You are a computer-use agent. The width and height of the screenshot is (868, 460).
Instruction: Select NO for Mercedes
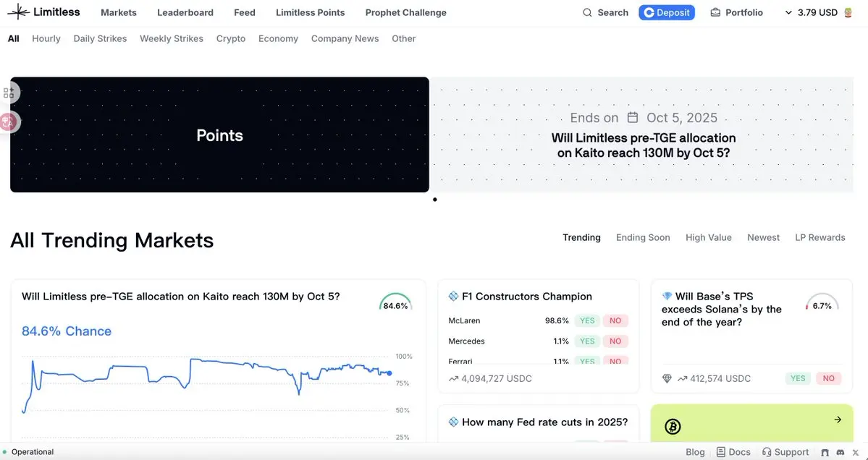pos(615,341)
